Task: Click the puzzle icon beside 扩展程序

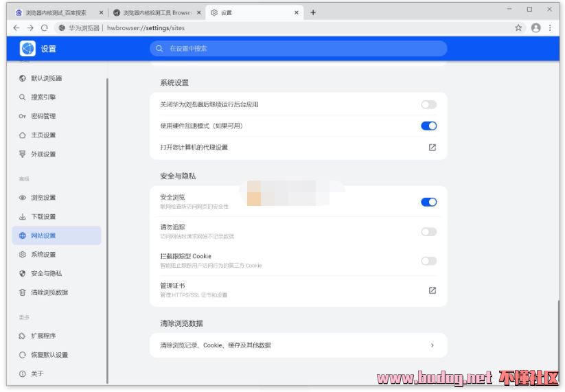Action: [x=23, y=336]
